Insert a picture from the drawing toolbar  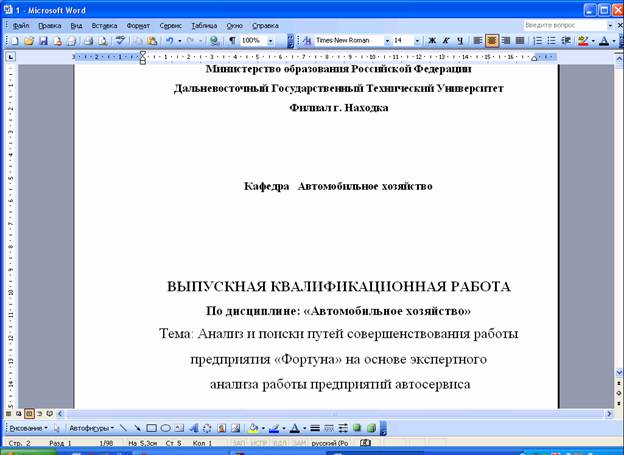(236, 428)
